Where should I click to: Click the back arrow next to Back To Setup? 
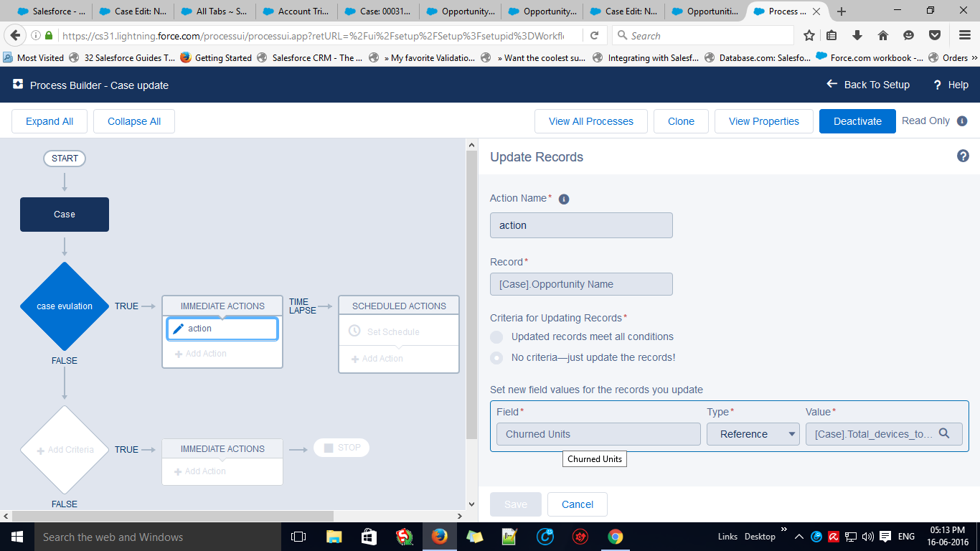click(x=831, y=84)
